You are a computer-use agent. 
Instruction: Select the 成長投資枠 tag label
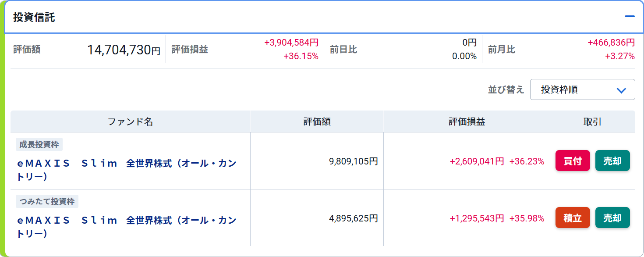[39, 144]
